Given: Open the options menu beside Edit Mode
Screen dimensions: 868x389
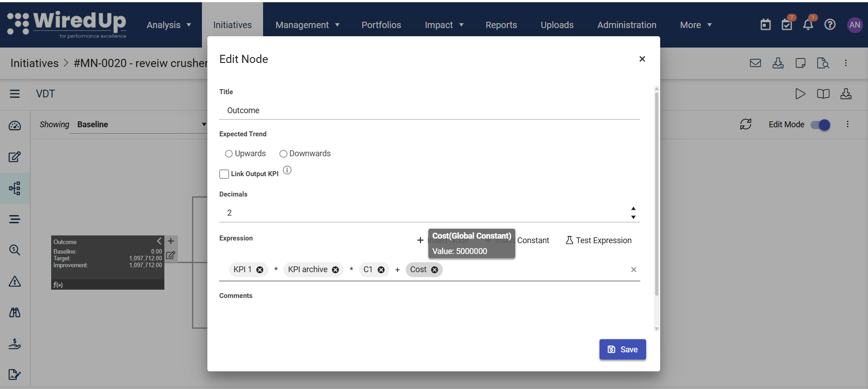Looking at the screenshot, I should [848, 124].
